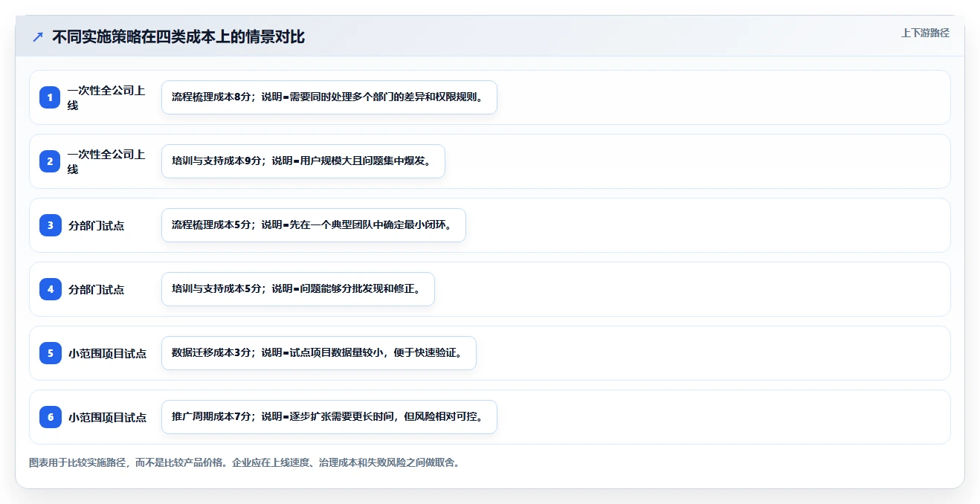This screenshot has height=504, width=980.
Task: Click the number 4 badge
Action: [50, 289]
